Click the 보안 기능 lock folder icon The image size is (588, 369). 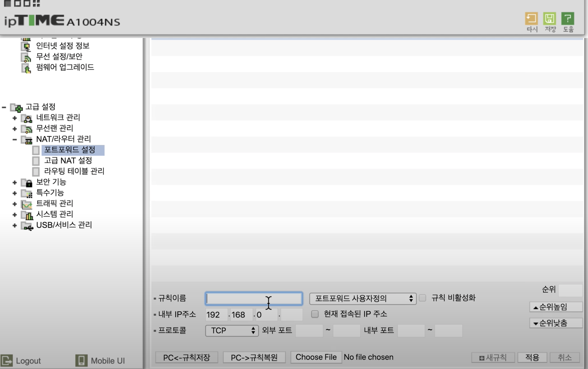coord(27,182)
